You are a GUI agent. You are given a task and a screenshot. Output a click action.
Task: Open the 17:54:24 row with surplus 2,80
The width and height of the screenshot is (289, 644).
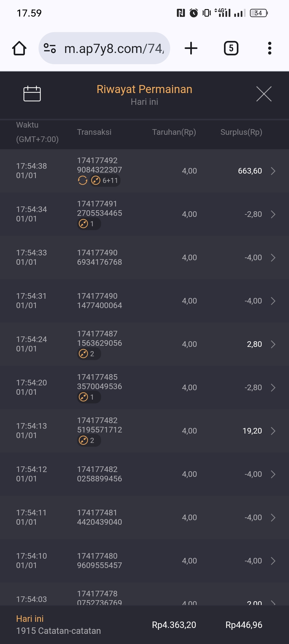pyautogui.click(x=273, y=344)
